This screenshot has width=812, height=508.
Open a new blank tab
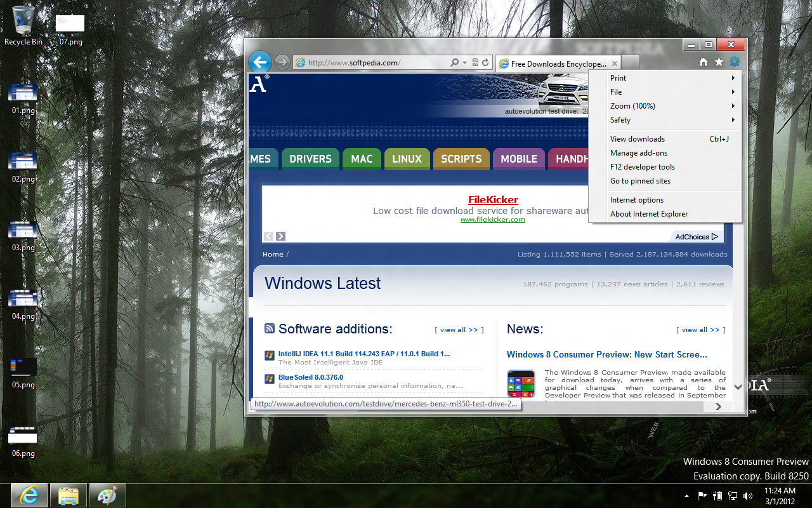coord(631,63)
